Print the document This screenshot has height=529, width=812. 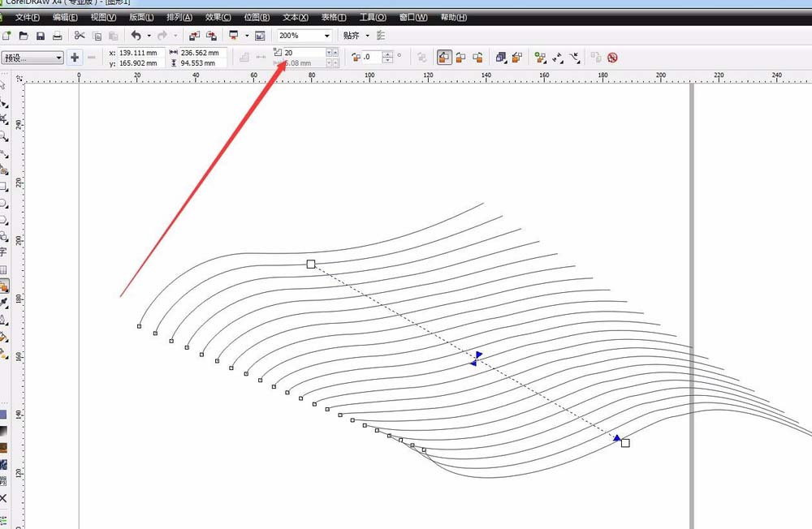pyautogui.click(x=58, y=36)
